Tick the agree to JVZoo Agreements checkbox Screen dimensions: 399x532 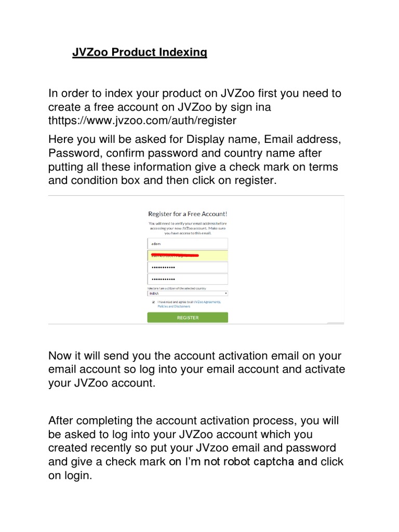coord(153,301)
